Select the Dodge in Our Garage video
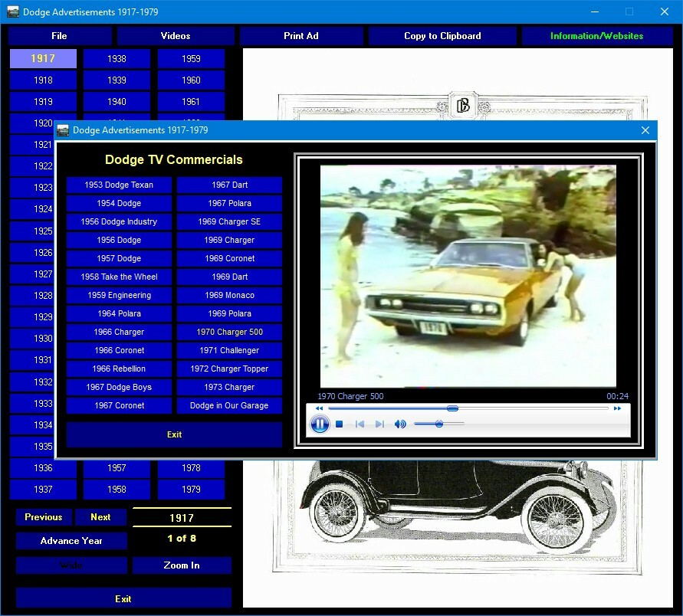Image resolution: width=683 pixels, height=616 pixels. (228, 405)
